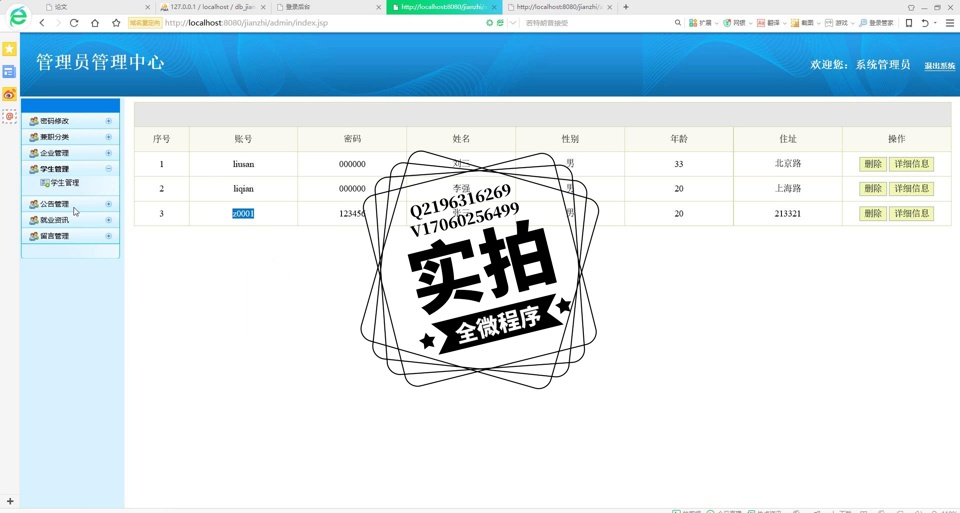Viewport: 960px width, 513px height.
Task: Select the 学生管理 submenu item
Action: [x=64, y=183]
